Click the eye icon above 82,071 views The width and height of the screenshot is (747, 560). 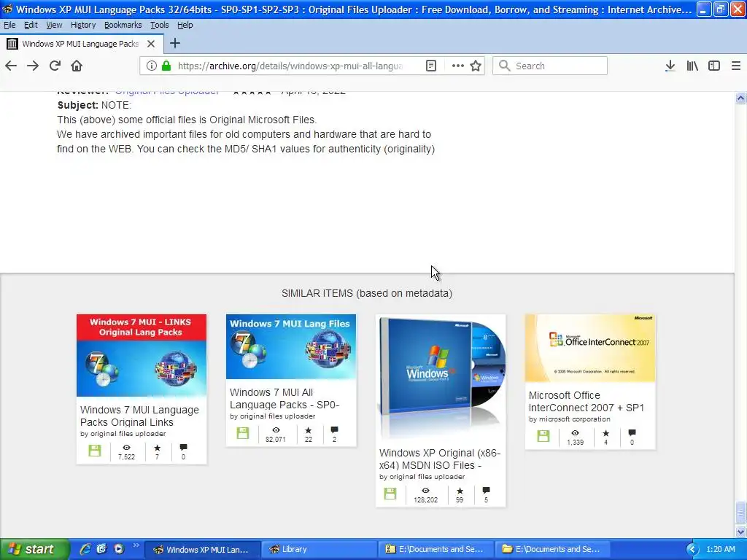tap(276, 430)
